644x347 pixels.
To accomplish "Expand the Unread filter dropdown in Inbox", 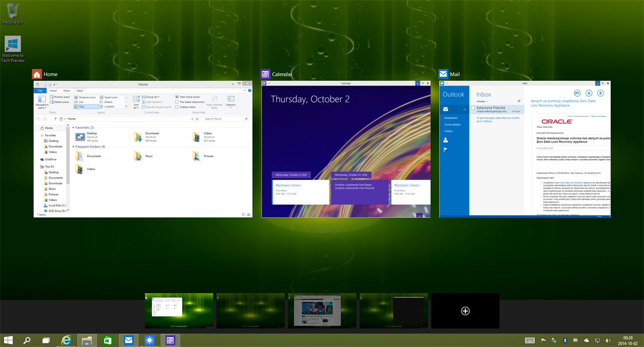I will (482, 101).
